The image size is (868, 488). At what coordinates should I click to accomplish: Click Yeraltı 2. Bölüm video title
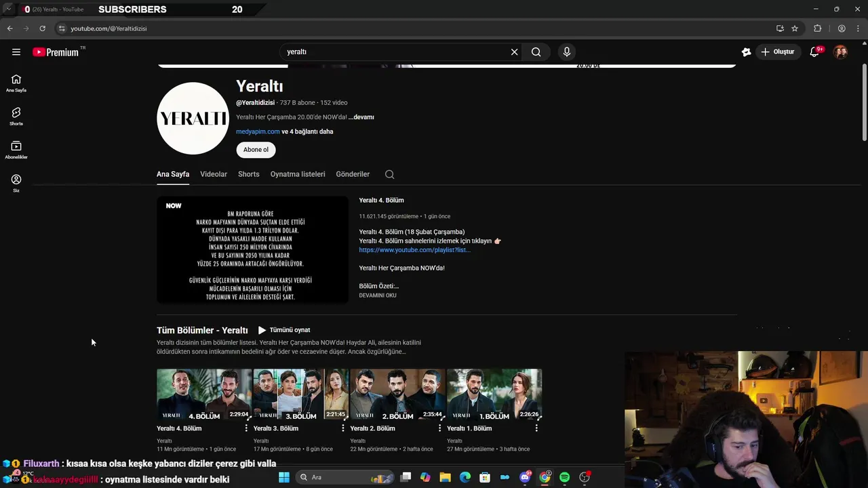coord(372,428)
